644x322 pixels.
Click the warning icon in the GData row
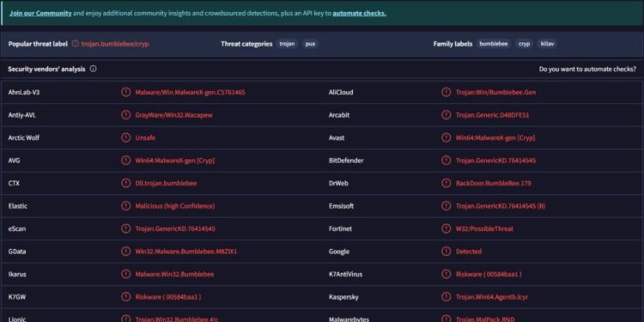(x=125, y=251)
